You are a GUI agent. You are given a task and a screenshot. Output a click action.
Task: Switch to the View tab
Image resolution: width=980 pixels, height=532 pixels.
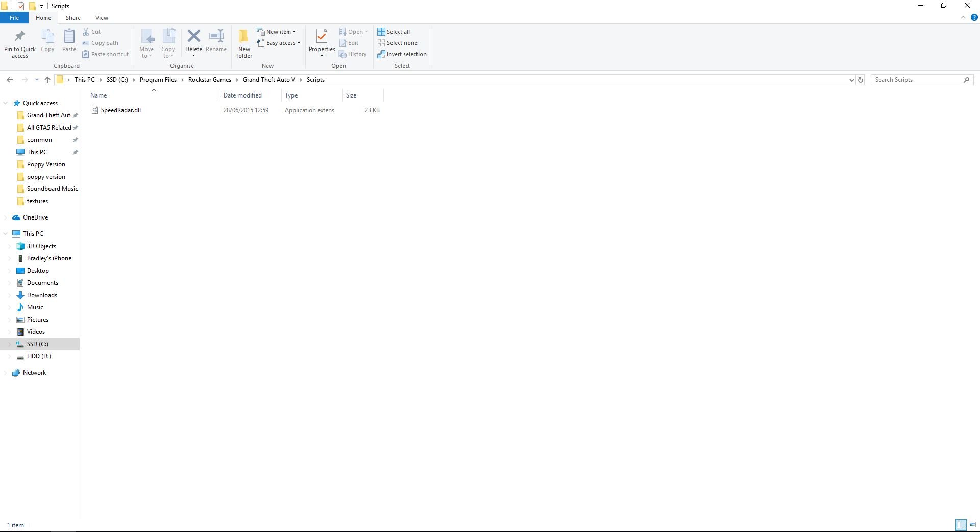click(102, 18)
